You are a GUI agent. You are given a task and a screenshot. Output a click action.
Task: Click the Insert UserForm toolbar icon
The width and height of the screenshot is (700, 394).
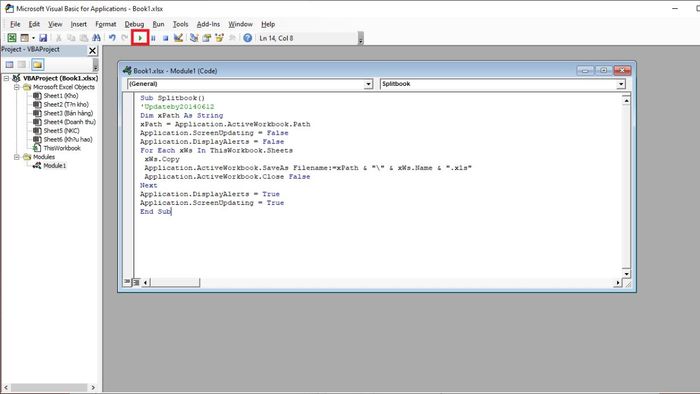coord(24,38)
